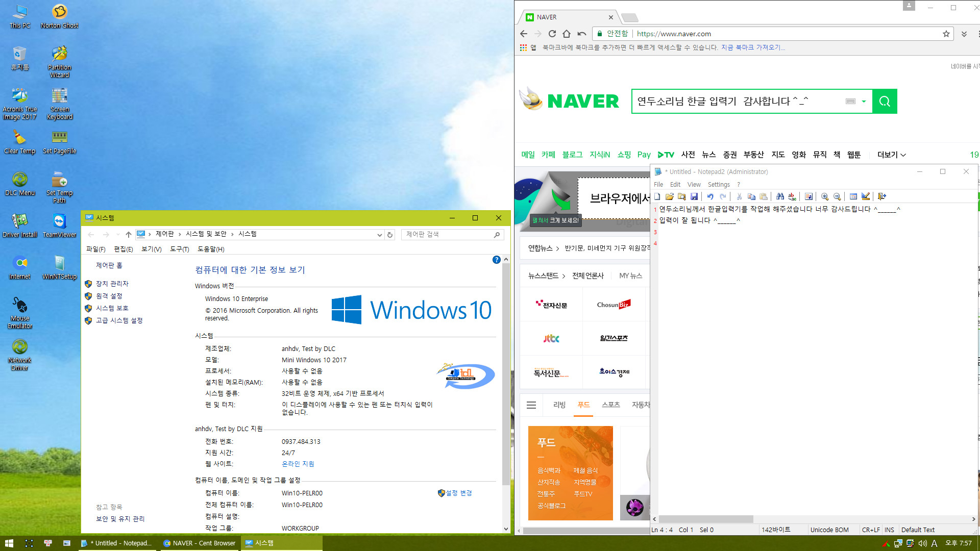Open the Norton Ghost desktop icon
The width and height of the screenshot is (980, 551).
60,16
